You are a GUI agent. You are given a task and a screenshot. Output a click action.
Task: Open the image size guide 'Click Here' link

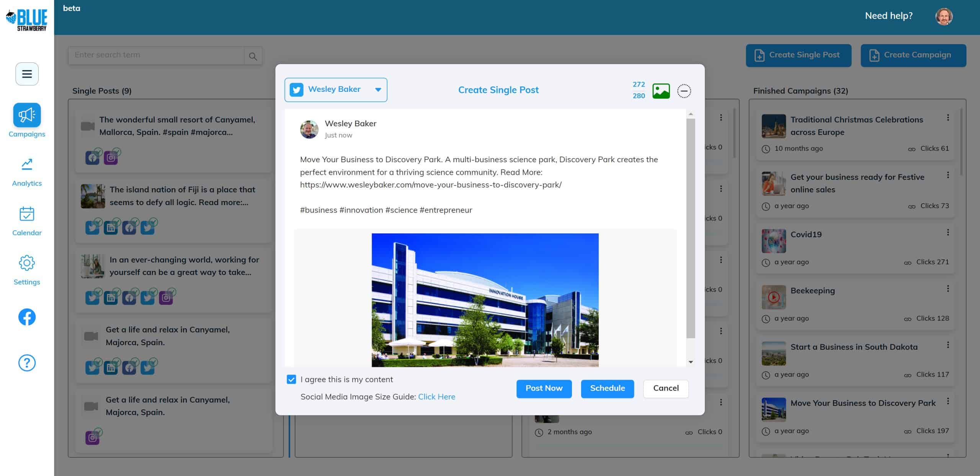[x=436, y=397]
